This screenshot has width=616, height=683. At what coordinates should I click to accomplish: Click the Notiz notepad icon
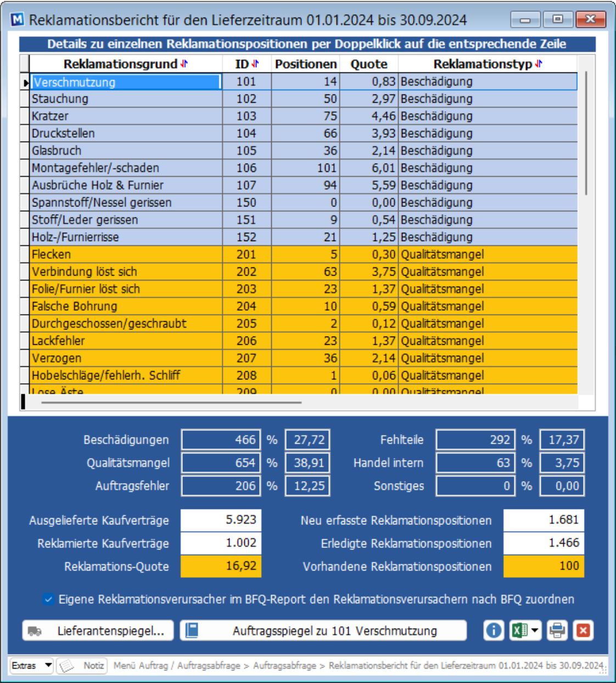(x=67, y=665)
